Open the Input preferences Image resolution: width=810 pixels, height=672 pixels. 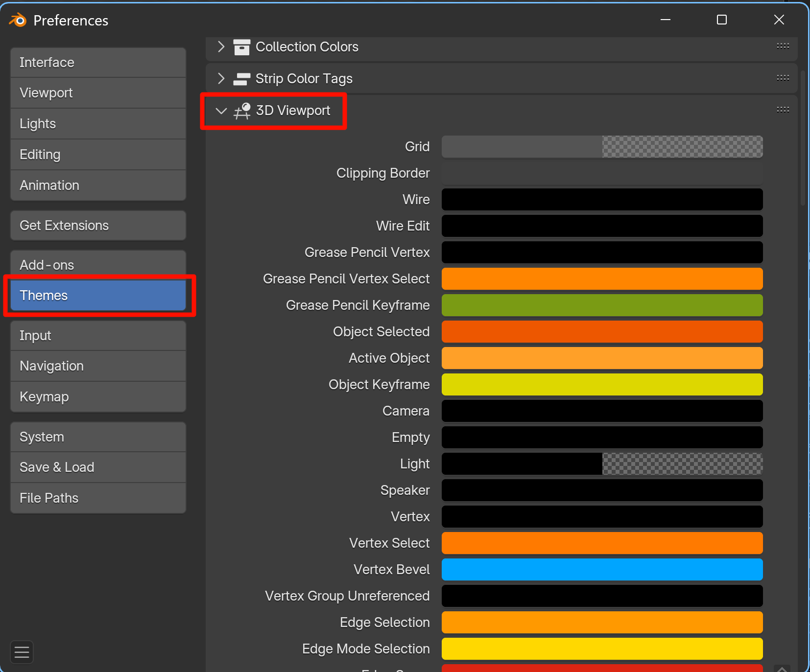[98, 336]
